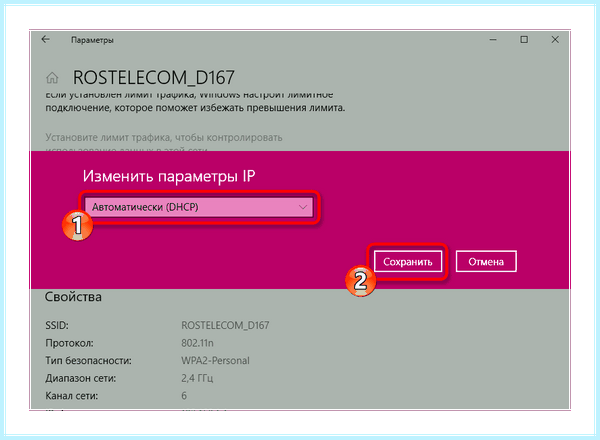Click the Отмена button

point(486,262)
